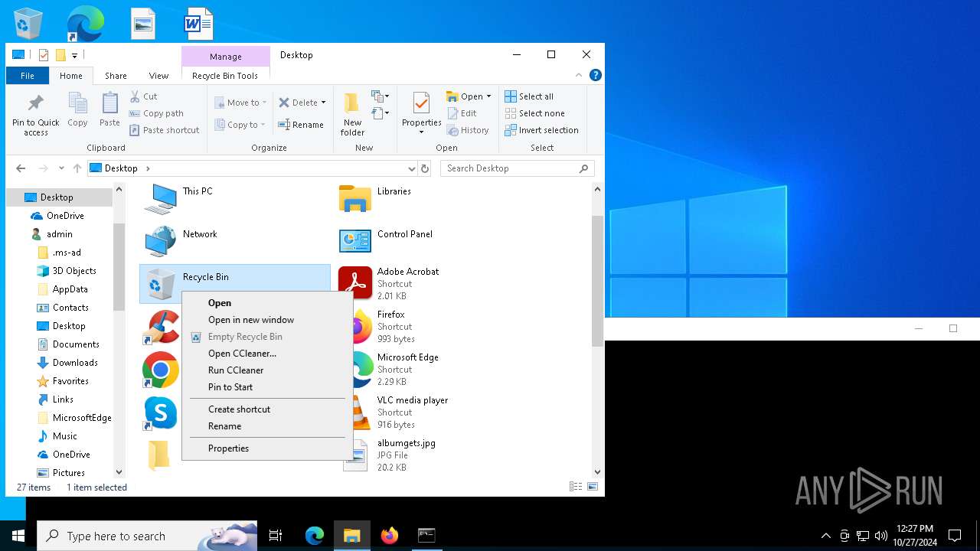Image resolution: width=980 pixels, height=551 pixels.
Task: Choose Create shortcut in context menu
Action: (267, 409)
